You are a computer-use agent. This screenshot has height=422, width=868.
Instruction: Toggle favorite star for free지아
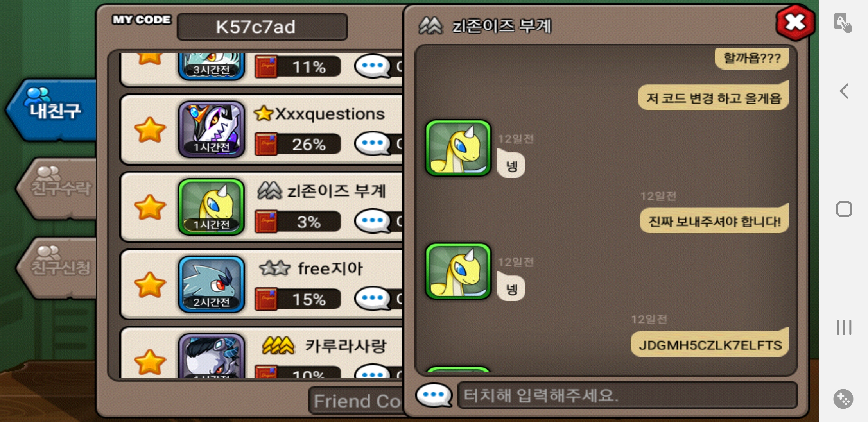150,284
